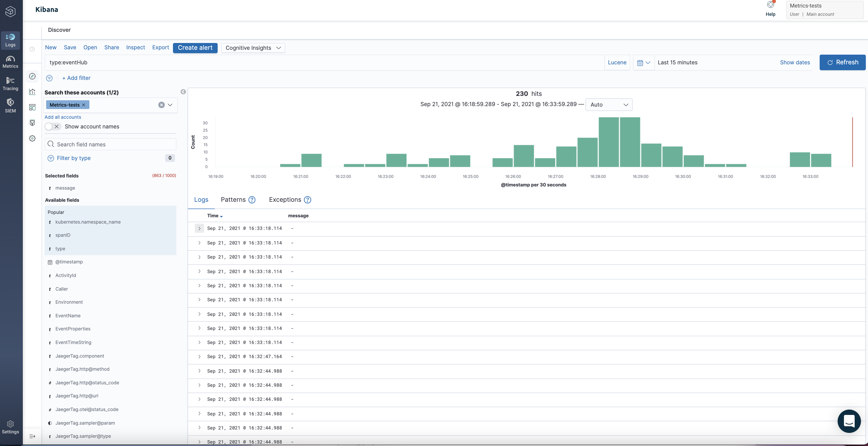Open the Dashboard icon in side panel
The width and height of the screenshot is (868, 446).
[x=32, y=107]
